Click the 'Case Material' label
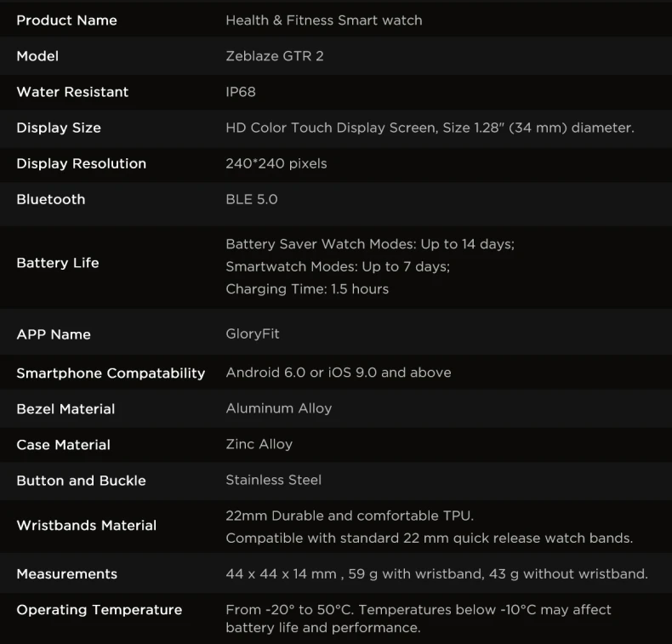 pyautogui.click(x=64, y=445)
